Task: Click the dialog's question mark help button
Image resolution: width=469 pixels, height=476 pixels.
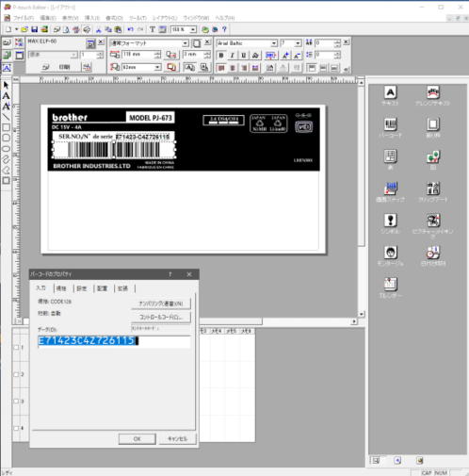Action: click(170, 274)
